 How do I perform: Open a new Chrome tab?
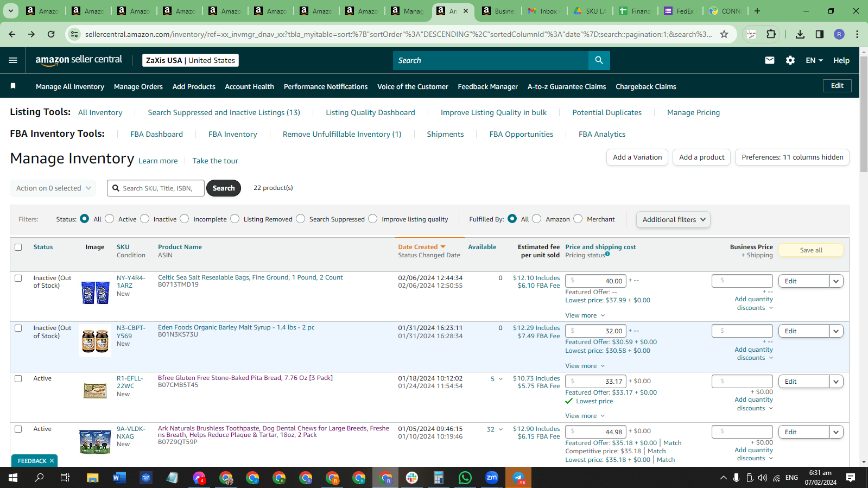(757, 11)
